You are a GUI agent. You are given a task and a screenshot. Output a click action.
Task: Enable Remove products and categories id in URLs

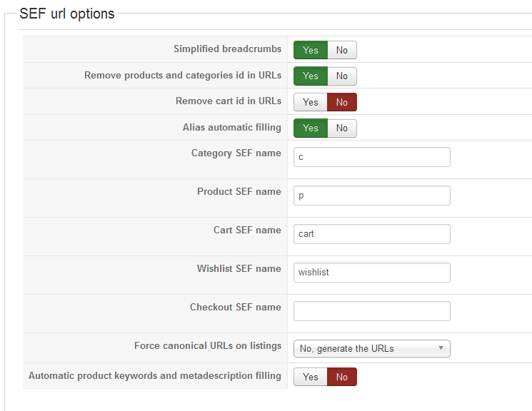pyautogui.click(x=310, y=76)
